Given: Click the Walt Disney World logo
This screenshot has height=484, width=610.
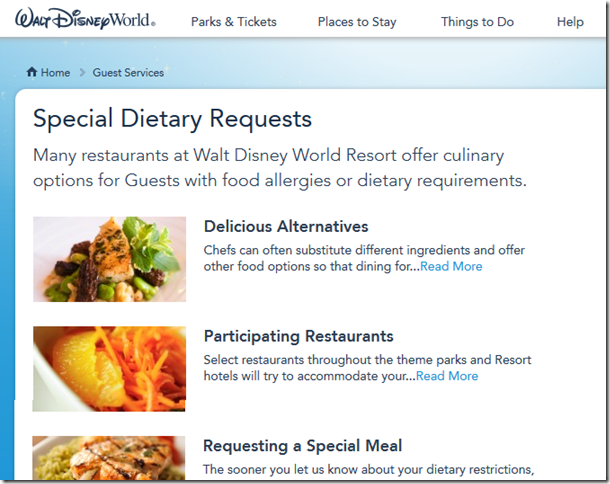Looking at the screenshot, I should (x=85, y=19).
